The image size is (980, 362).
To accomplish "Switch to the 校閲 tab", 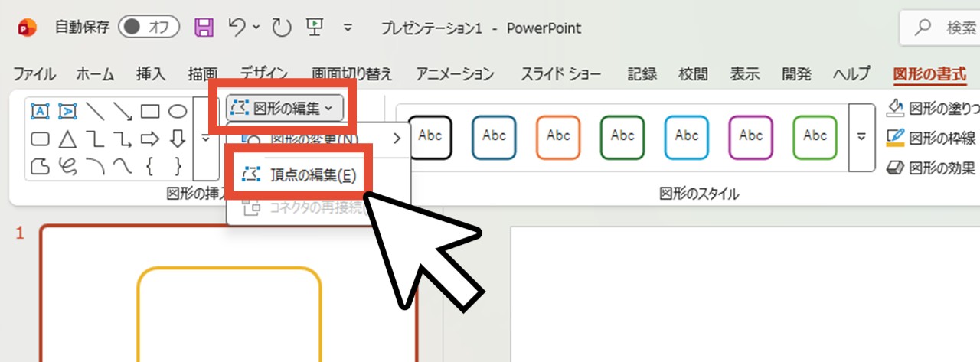I will pos(693,74).
